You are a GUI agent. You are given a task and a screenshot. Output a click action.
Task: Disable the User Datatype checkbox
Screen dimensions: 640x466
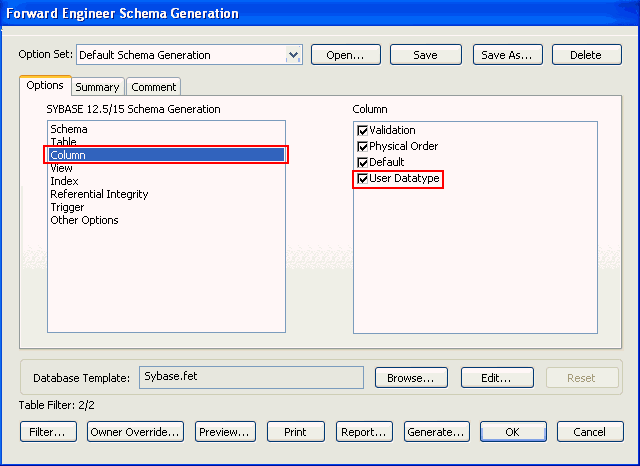point(363,179)
